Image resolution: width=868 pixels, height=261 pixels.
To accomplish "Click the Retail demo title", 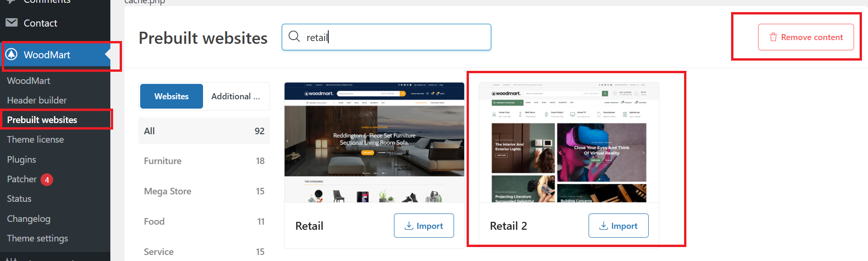I will (x=309, y=226).
